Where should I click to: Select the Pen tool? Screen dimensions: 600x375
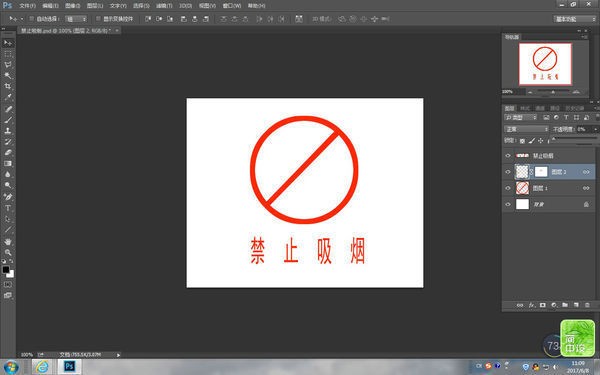click(x=8, y=197)
